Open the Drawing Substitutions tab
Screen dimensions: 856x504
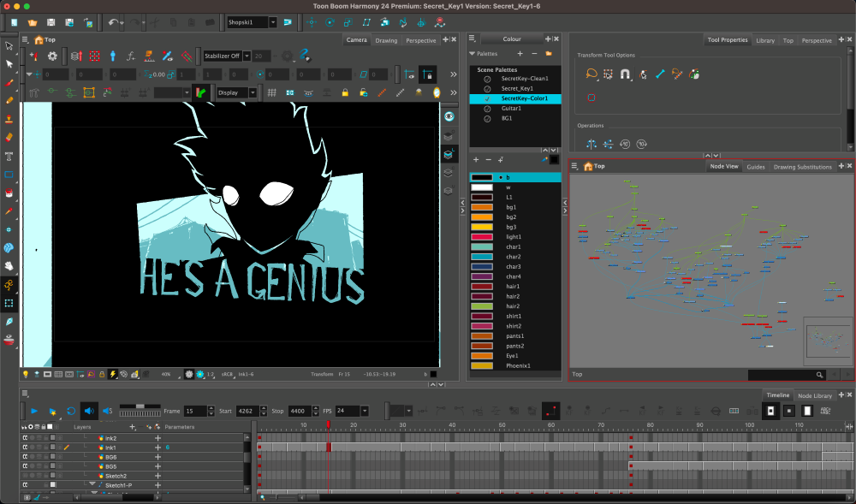[x=803, y=167]
